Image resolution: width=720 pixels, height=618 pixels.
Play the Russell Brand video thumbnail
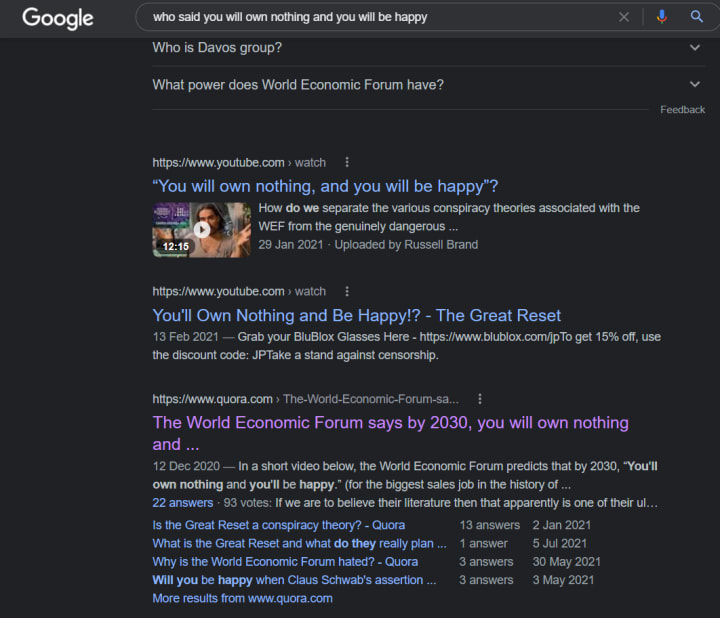[202, 230]
